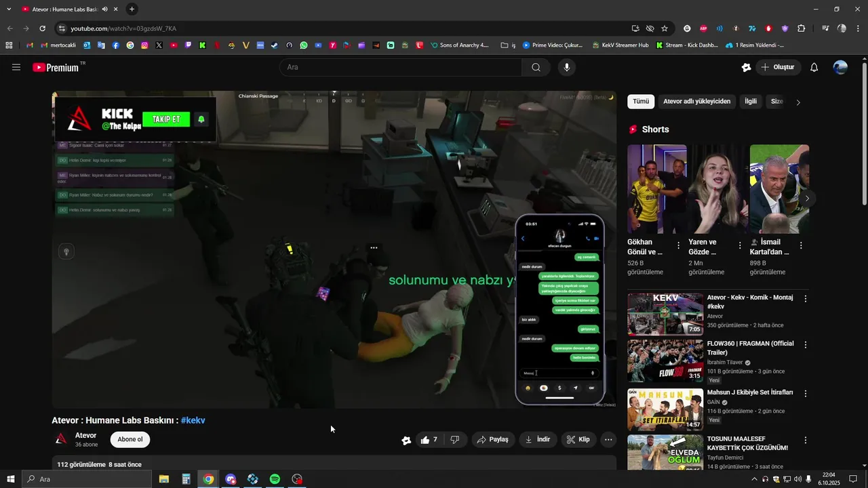
Task: Open Calculator from the taskbar
Action: [186, 479]
